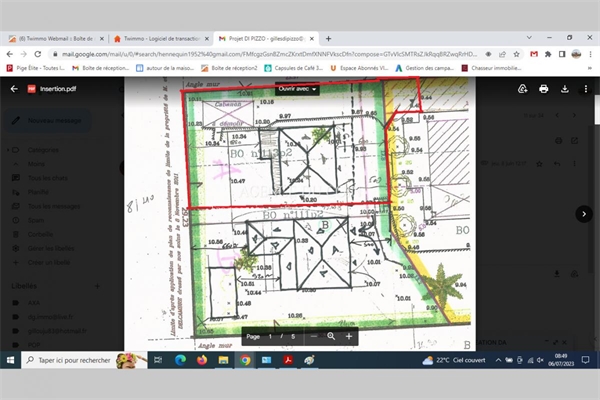This screenshot has width=600, height=400.
Task: Zoom out the PDF page
Action: coord(314,336)
